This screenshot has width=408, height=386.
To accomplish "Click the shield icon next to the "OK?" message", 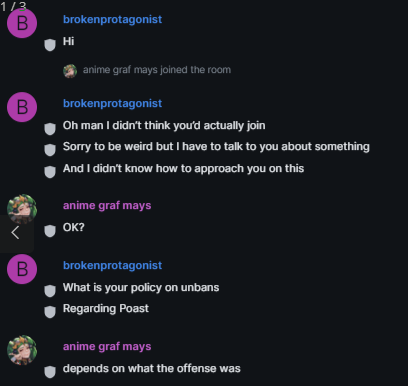I will coord(50,231).
